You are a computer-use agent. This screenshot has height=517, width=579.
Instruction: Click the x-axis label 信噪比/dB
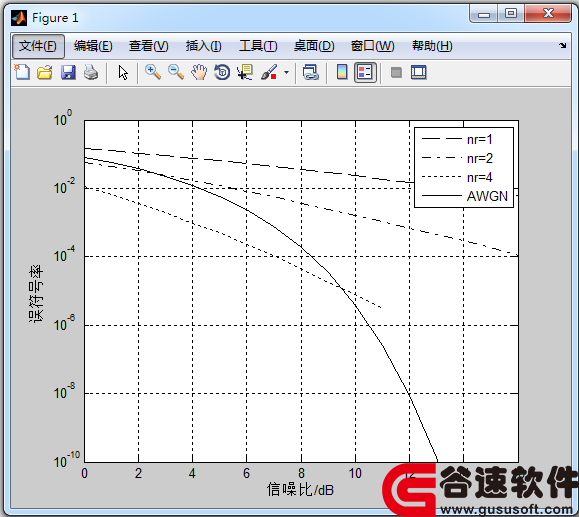(x=300, y=490)
